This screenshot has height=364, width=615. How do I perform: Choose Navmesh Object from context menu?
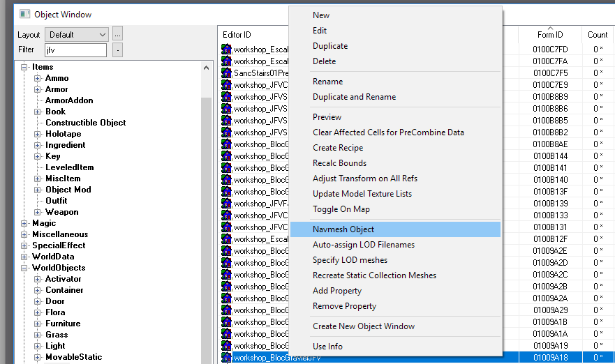pyautogui.click(x=343, y=229)
